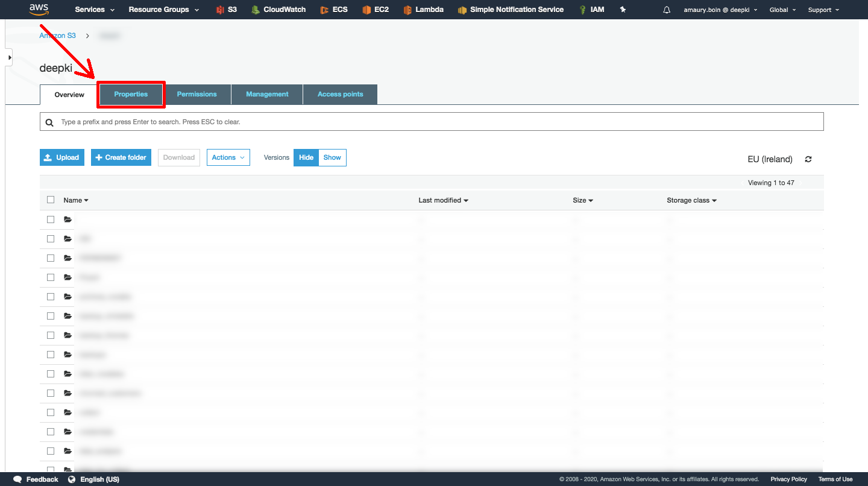Click the deepki bucket name heading
This screenshot has width=868, height=486.
tap(56, 68)
